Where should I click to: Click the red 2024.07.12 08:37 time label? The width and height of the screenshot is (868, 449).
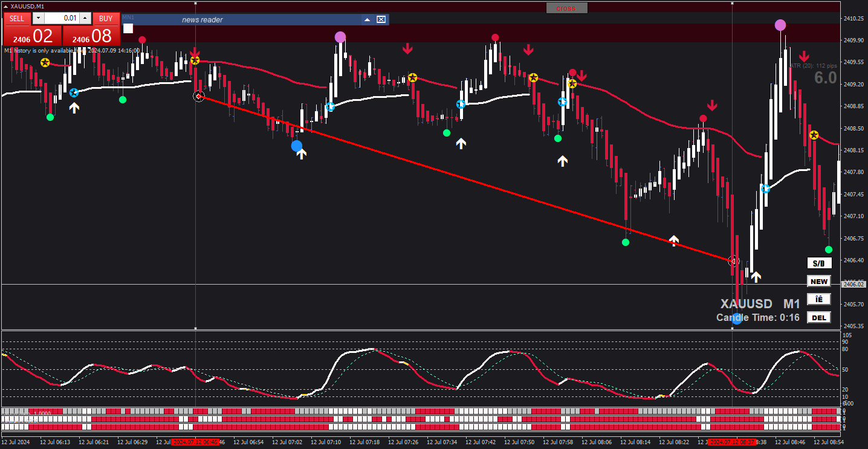click(732, 442)
